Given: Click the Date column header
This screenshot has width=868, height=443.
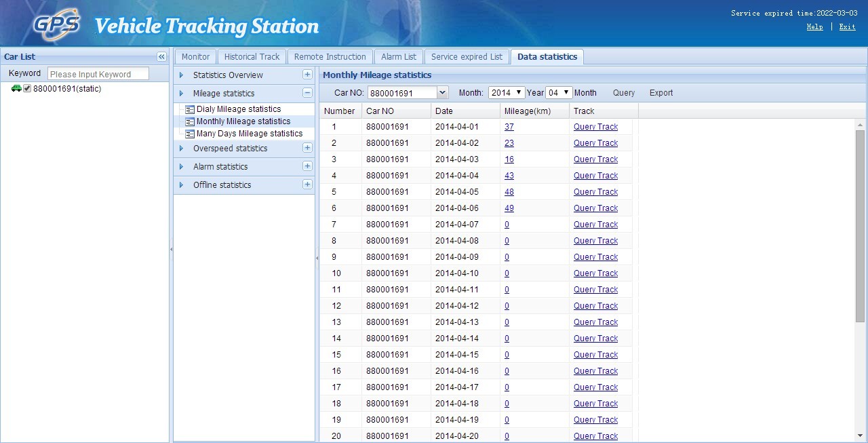Looking at the screenshot, I should 466,111.
